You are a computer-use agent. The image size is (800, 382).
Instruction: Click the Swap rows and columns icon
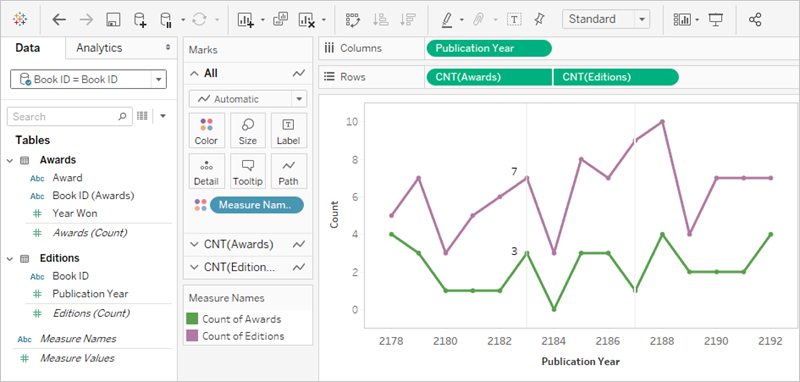click(353, 19)
